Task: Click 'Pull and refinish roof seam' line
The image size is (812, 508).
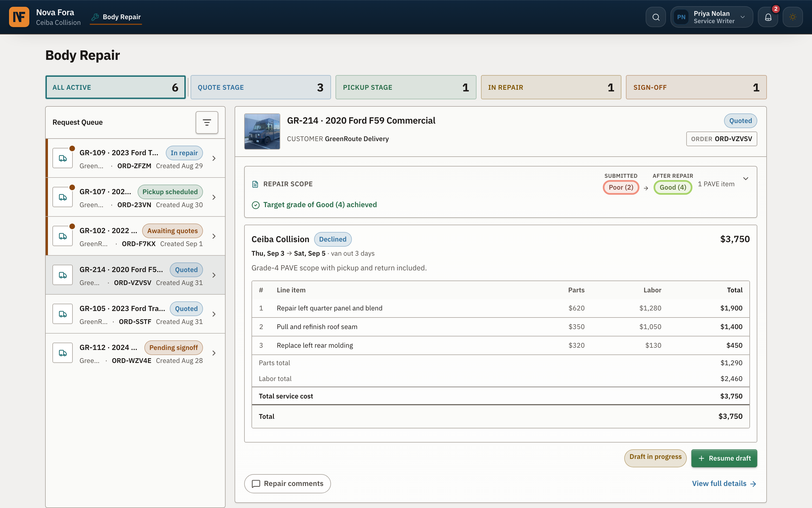Action: (x=317, y=327)
